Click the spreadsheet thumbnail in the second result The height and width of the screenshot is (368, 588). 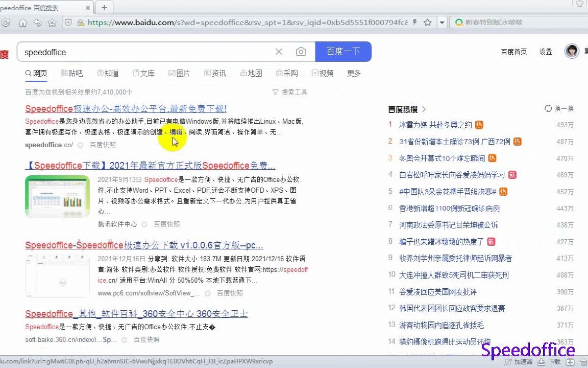57,196
